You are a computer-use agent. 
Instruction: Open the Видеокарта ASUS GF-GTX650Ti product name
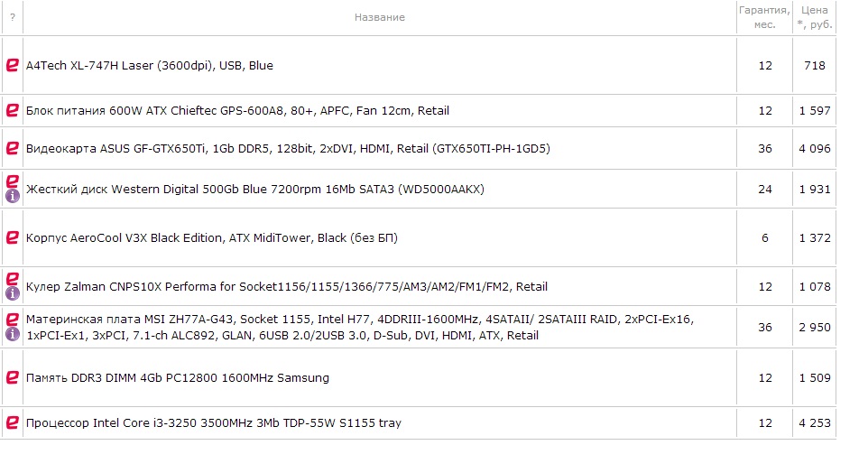point(288,148)
